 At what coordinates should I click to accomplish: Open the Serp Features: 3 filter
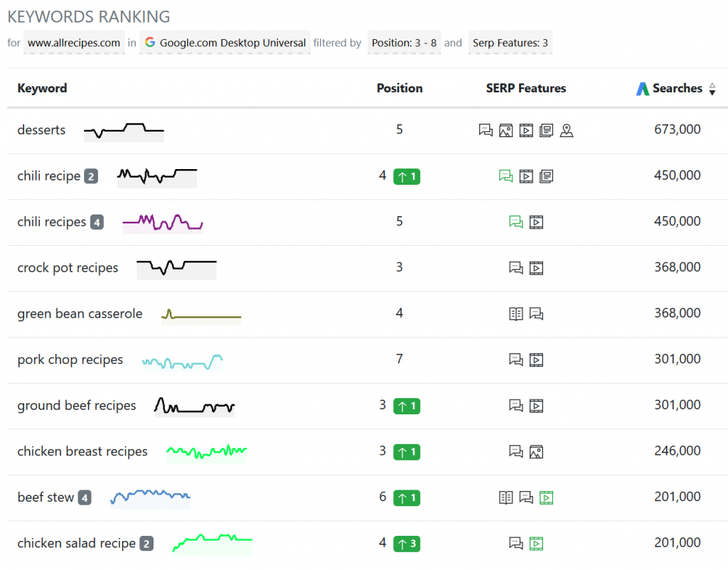tap(510, 43)
